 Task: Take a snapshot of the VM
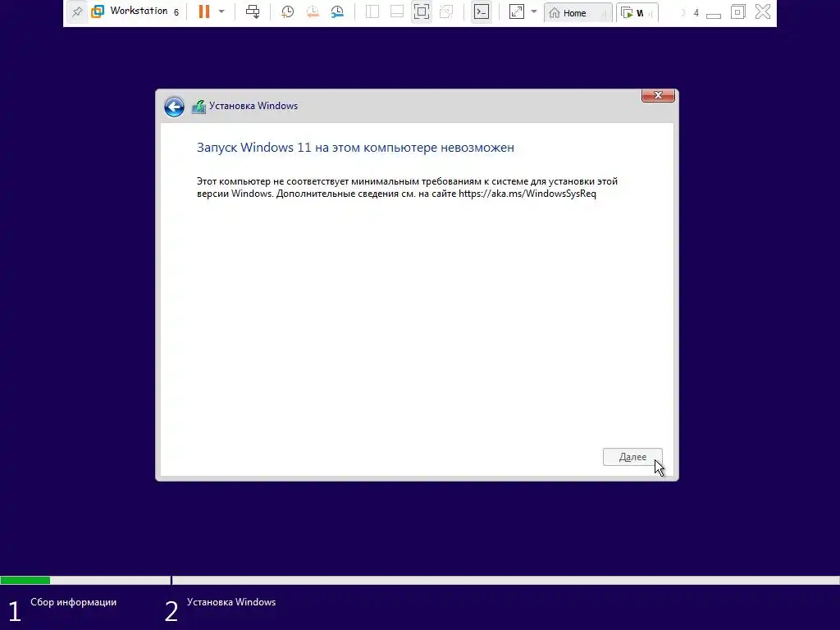(x=288, y=11)
